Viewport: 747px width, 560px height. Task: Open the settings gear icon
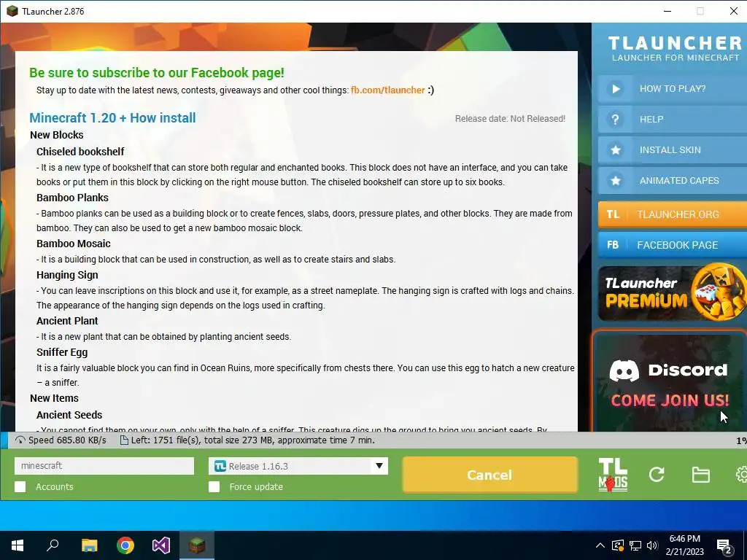[741, 474]
